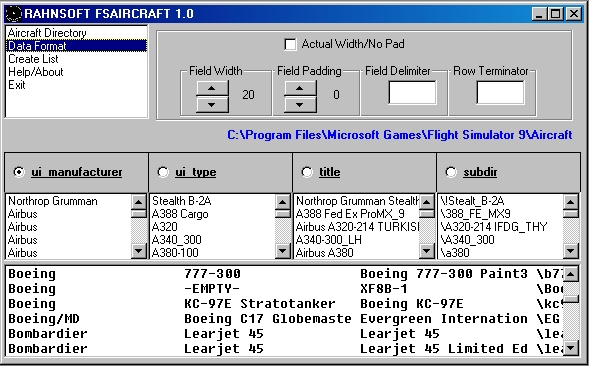Click the manufacturer list scrollbar thumb
Screen dimensions: 589x366
coord(139,214)
